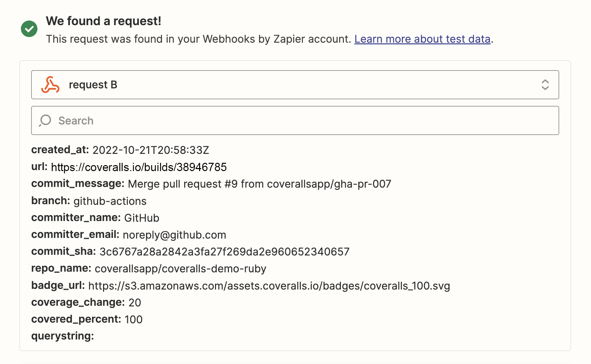Click the green success checkmark icon
Viewport: 591px width, 364px height.
coord(29,29)
